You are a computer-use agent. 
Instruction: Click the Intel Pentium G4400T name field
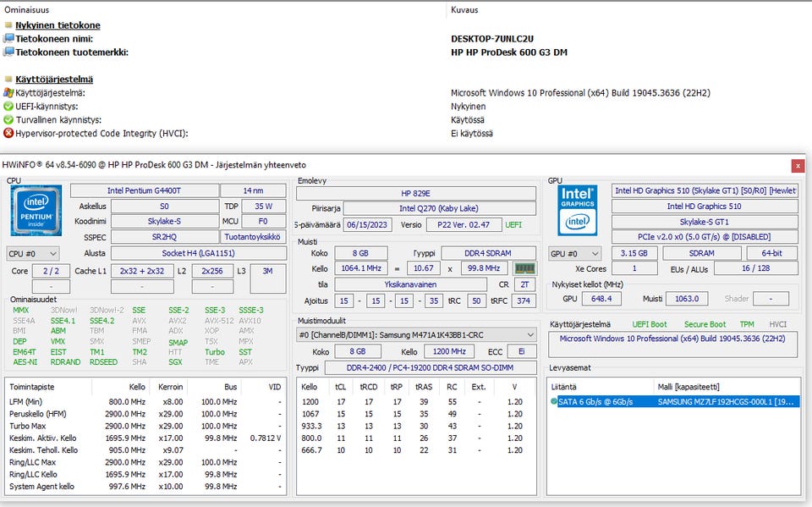coord(145,190)
